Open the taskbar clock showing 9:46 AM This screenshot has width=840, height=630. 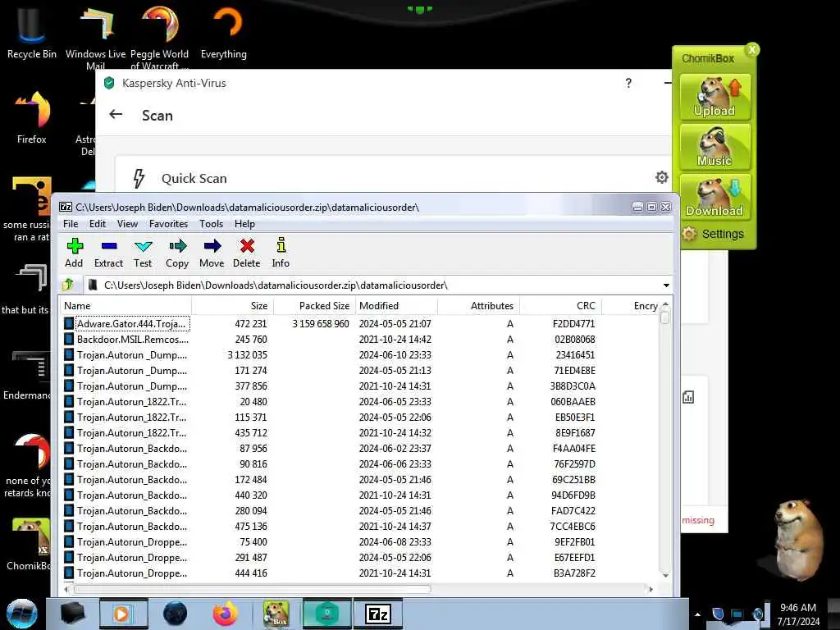797,614
